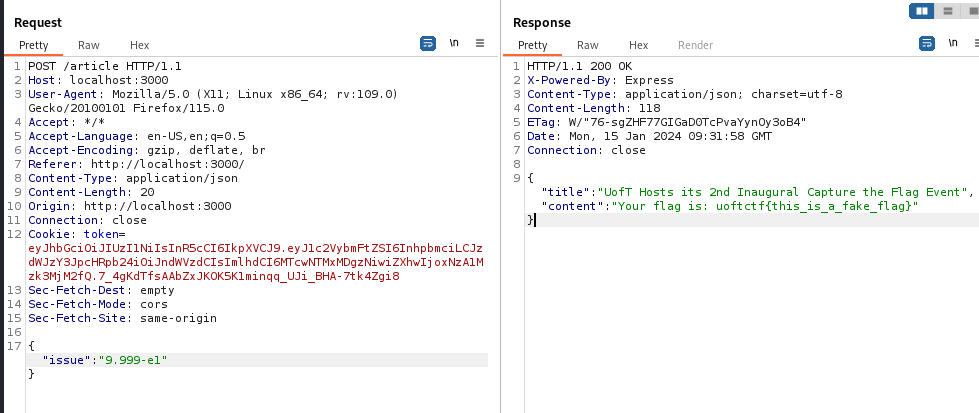Open the Response Raw tab
The image size is (979, 413).
(588, 45)
